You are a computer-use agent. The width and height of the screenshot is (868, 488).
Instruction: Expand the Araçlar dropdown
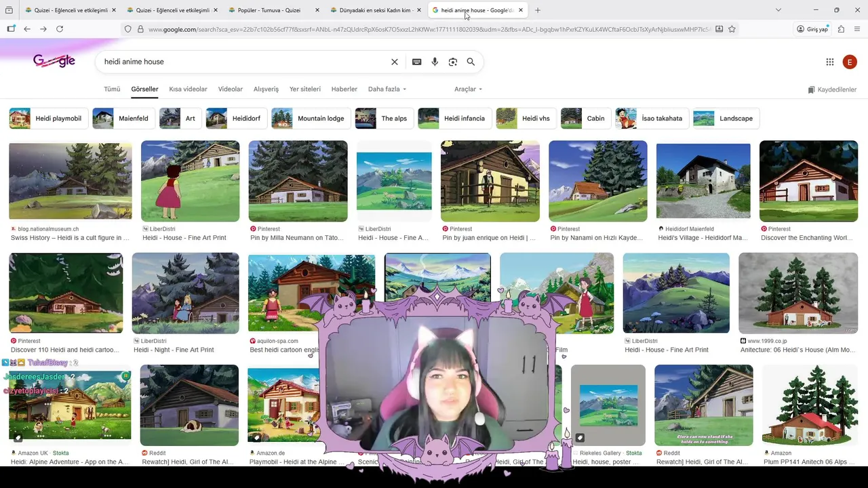[468, 89]
